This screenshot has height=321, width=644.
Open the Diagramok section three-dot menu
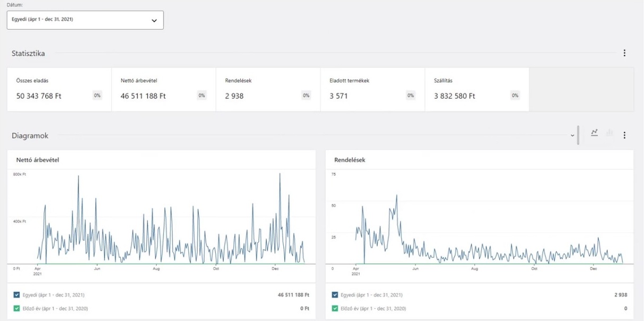(624, 135)
